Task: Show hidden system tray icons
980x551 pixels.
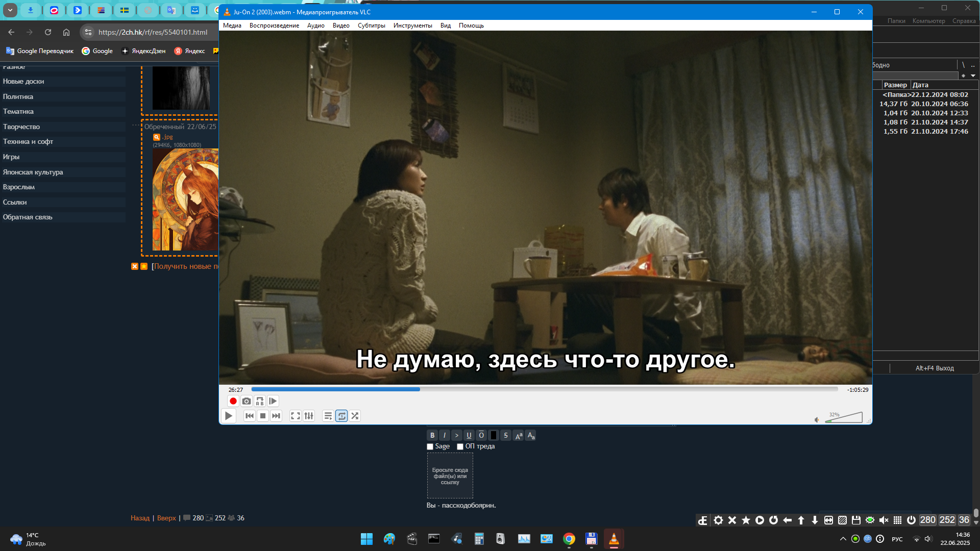Action: pos(843,539)
